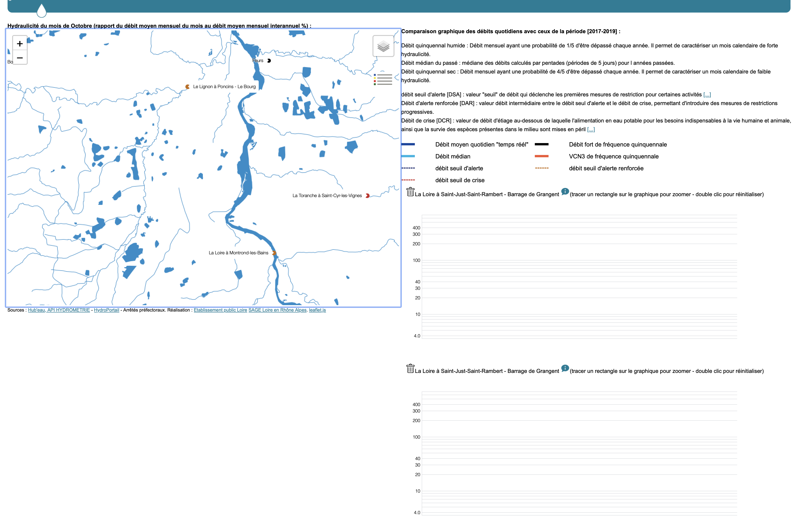Open Hub'eau API HYDROMETRIE link
799x532 pixels.
pos(59,310)
